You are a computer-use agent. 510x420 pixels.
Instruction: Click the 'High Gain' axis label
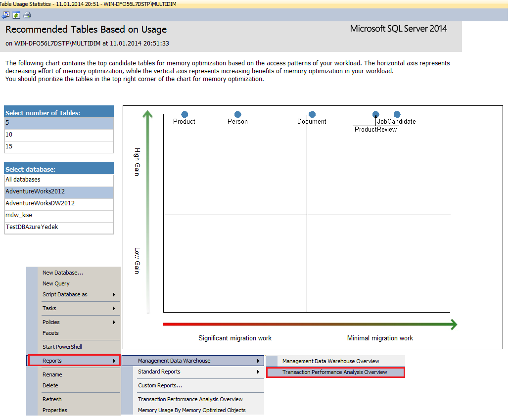point(137,162)
